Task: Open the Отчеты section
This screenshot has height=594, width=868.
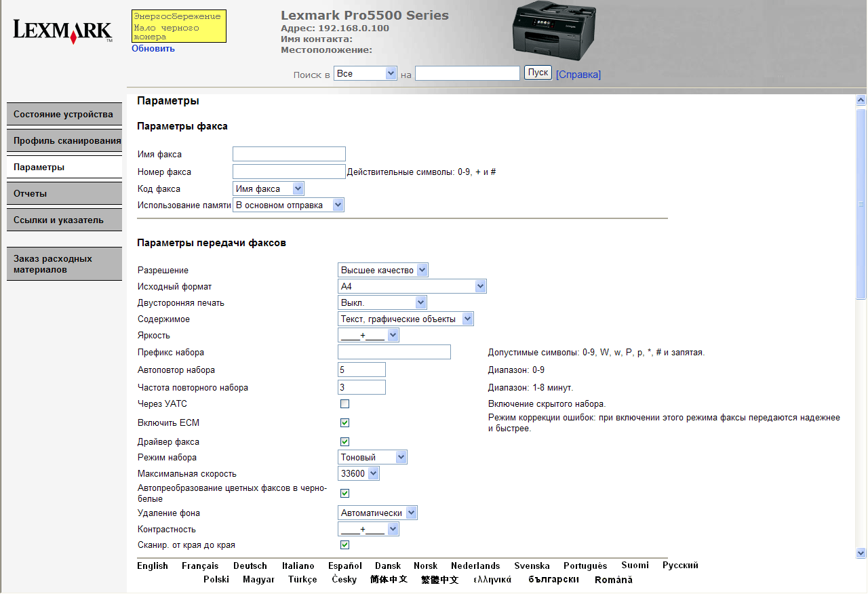Action: tap(64, 193)
